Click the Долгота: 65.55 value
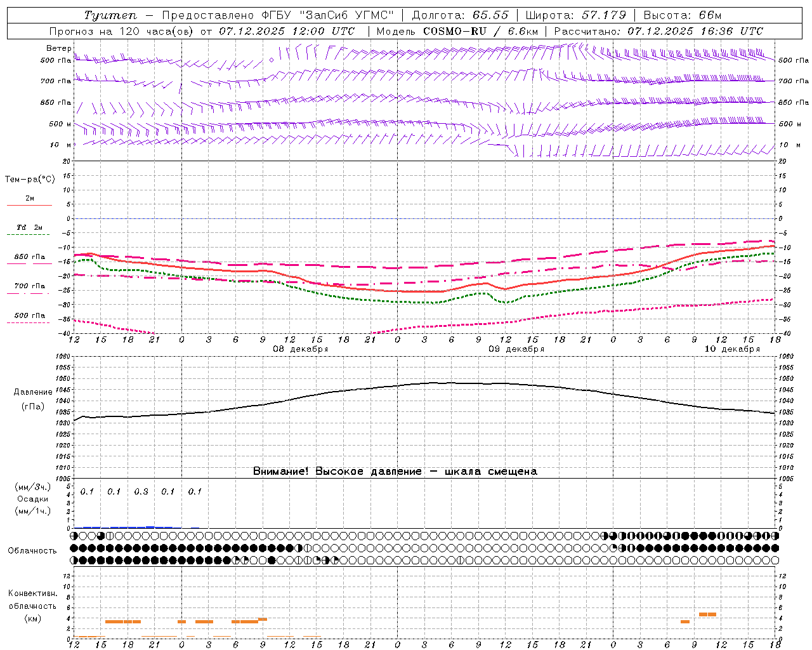 tap(460, 15)
